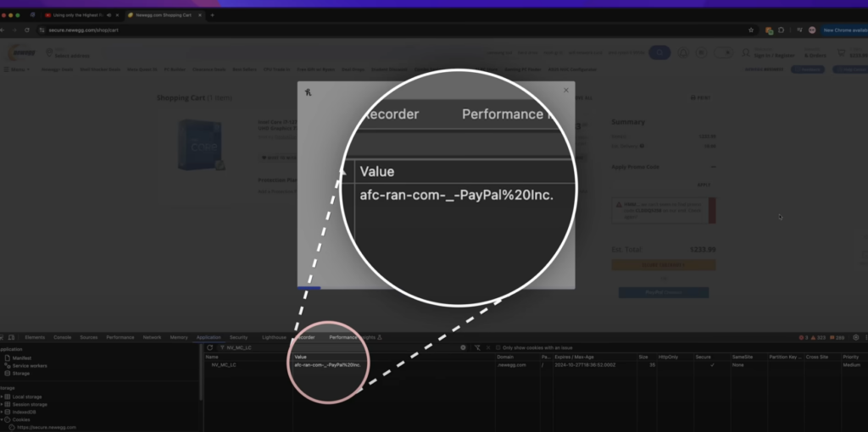Open the Elements tab in DevTools

pos(34,337)
